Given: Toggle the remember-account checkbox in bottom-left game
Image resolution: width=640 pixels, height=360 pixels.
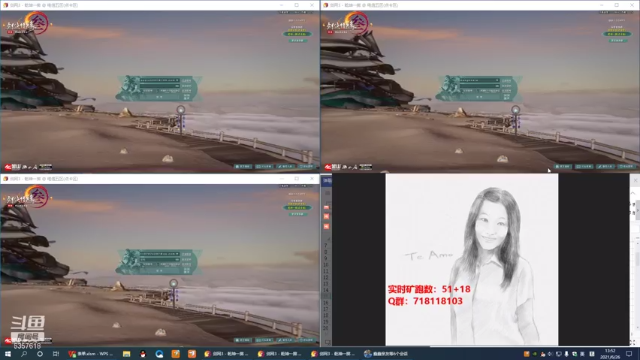Looking at the screenshot, I should [142, 264].
